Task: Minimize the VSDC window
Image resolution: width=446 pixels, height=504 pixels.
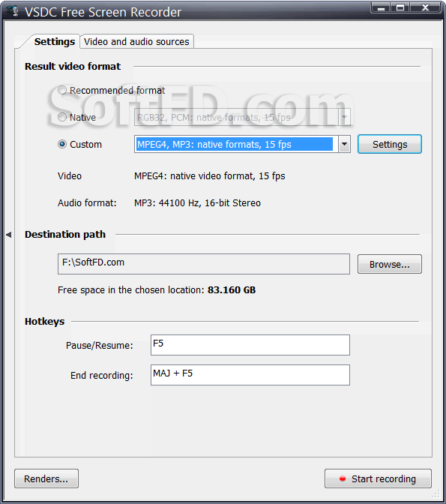Action: (381, 7)
